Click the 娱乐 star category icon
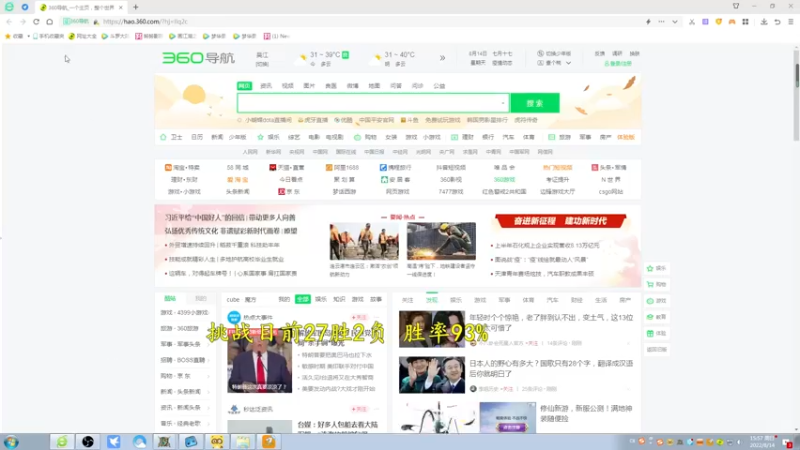Image resolution: width=800 pixels, height=450 pixels. point(260,137)
